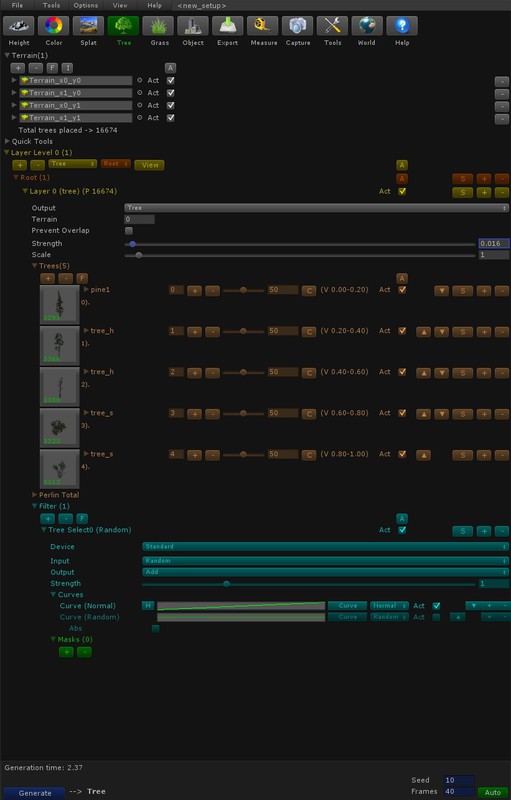Open the Capture camera tool
The width and height of the screenshot is (511, 800).
click(x=297, y=26)
